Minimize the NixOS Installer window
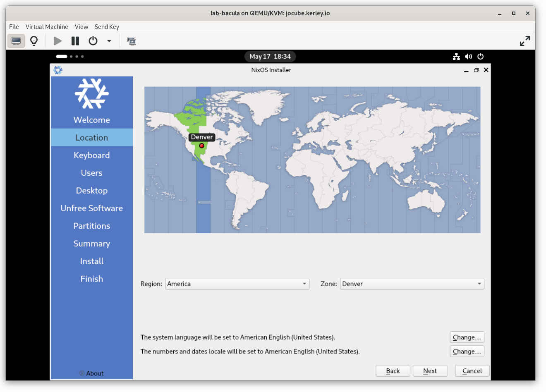The image size is (546, 392). click(466, 70)
